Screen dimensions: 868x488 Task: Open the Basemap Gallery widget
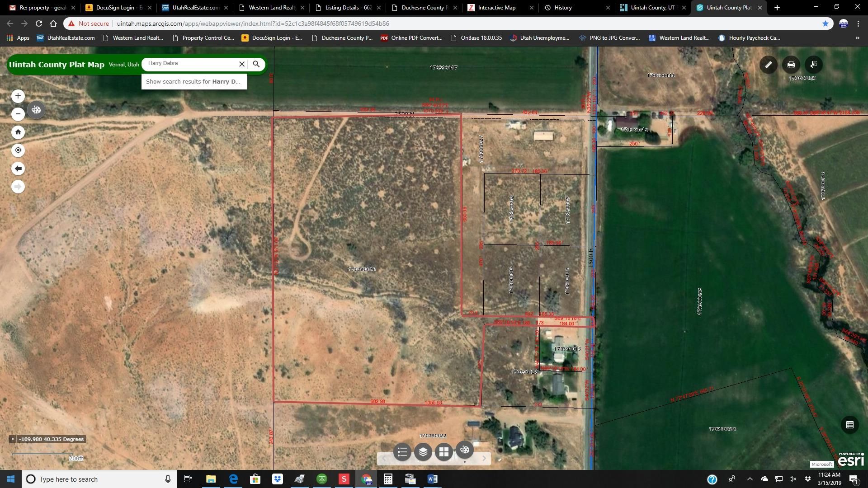pyautogui.click(x=444, y=451)
